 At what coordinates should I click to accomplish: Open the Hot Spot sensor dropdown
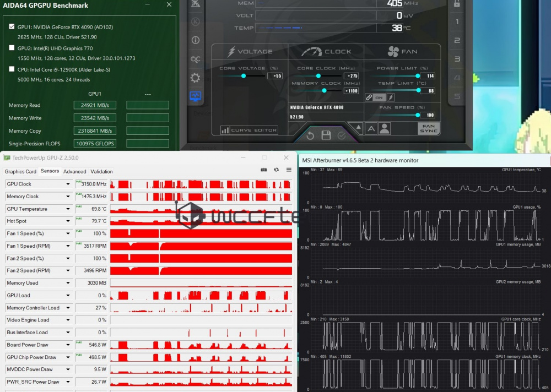point(68,221)
